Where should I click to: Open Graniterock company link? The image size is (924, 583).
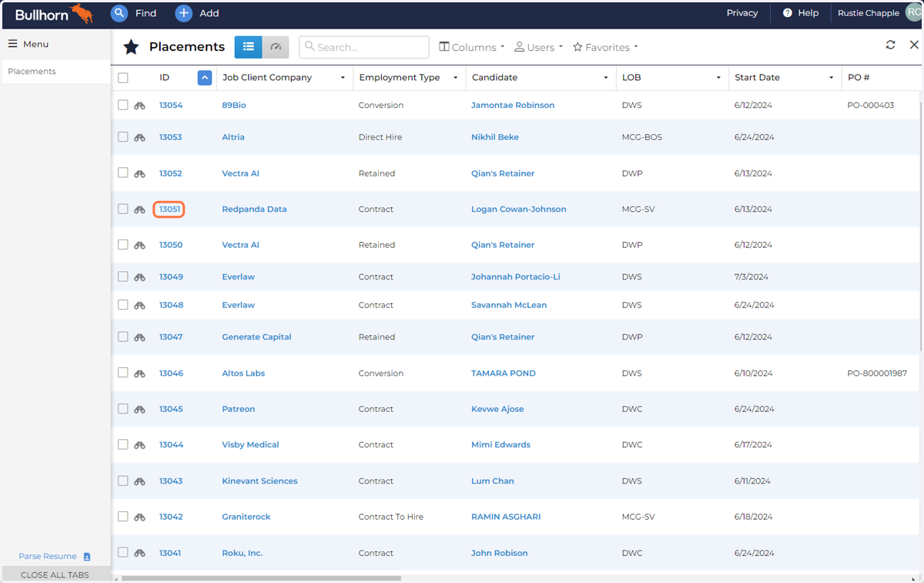[x=246, y=517]
